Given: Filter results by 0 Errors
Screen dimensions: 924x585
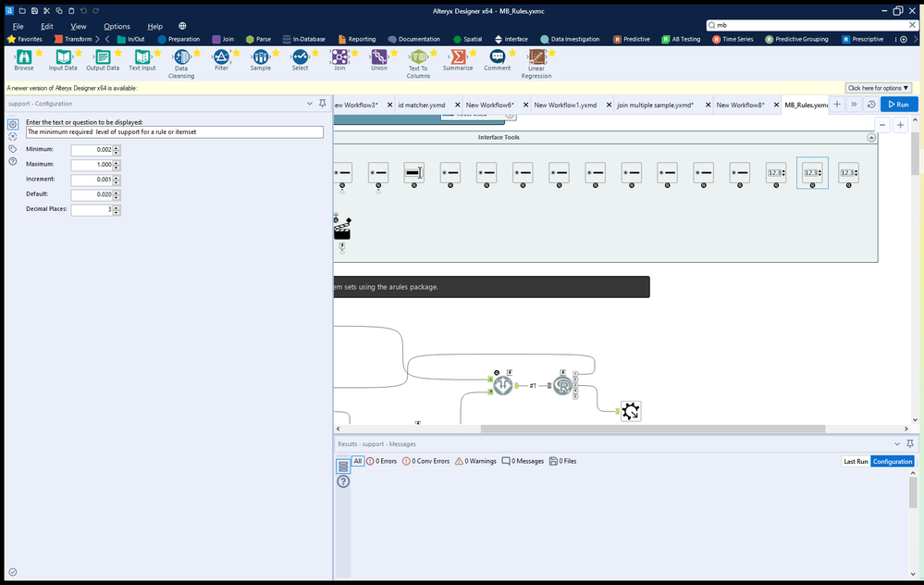Looking at the screenshot, I should coord(381,461).
